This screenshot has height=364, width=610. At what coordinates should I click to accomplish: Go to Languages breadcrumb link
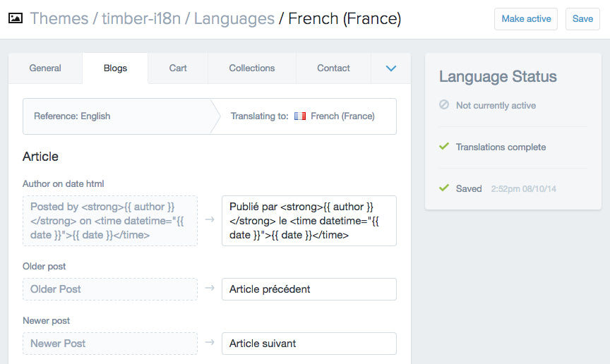(234, 19)
